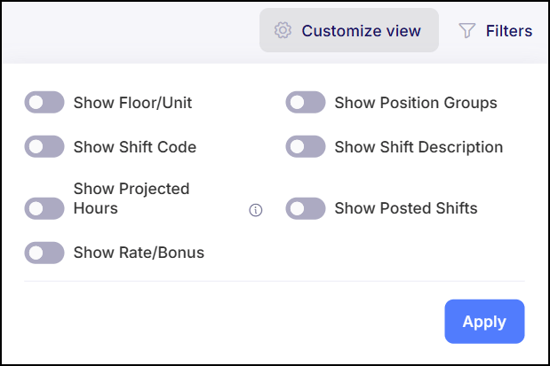
Task: Select the "Show Shift Code" text label
Action: pyautogui.click(x=135, y=147)
